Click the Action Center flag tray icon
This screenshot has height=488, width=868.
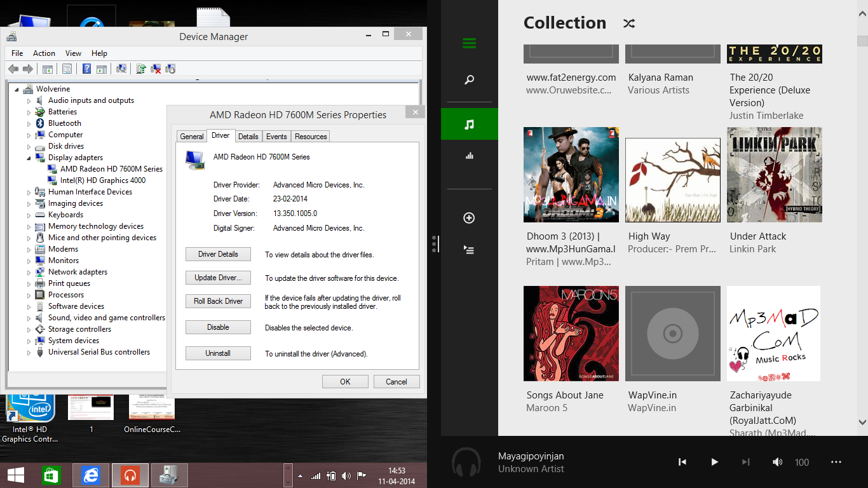361,475
